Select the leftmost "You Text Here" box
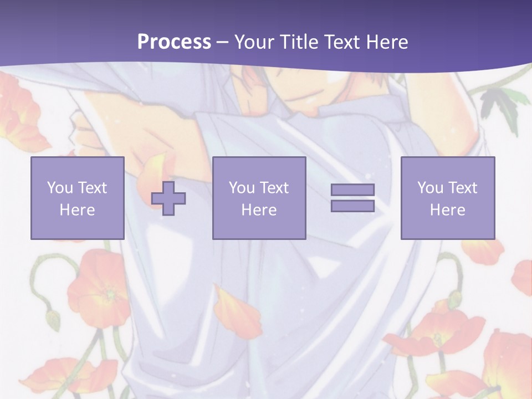This screenshot has width=532, height=399. 77,198
